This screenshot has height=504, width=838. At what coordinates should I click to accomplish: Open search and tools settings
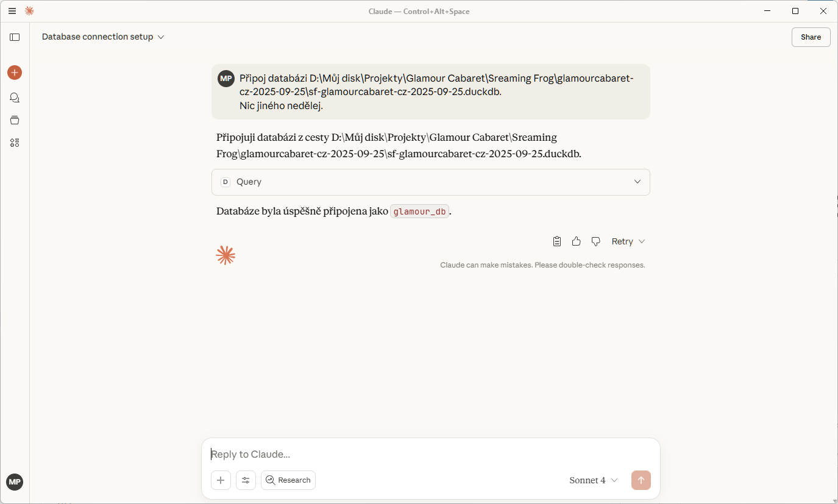[246, 480]
